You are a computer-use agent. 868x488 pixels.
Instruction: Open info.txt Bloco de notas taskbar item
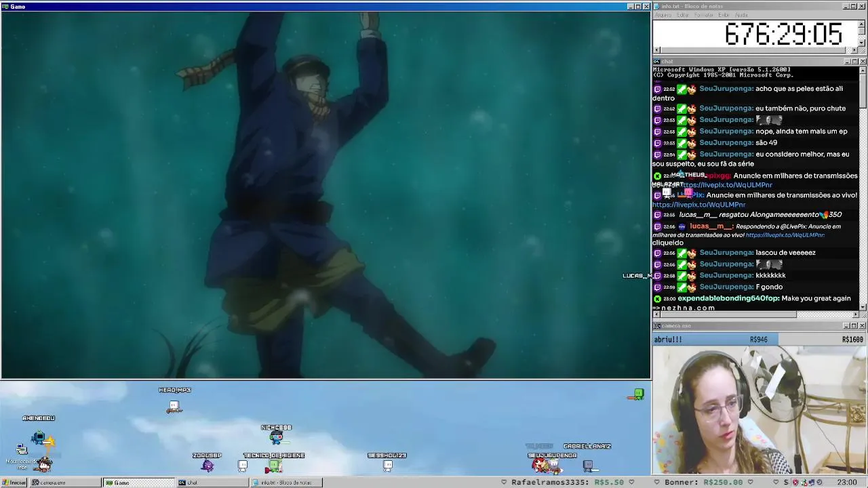click(x=285, y=483)
